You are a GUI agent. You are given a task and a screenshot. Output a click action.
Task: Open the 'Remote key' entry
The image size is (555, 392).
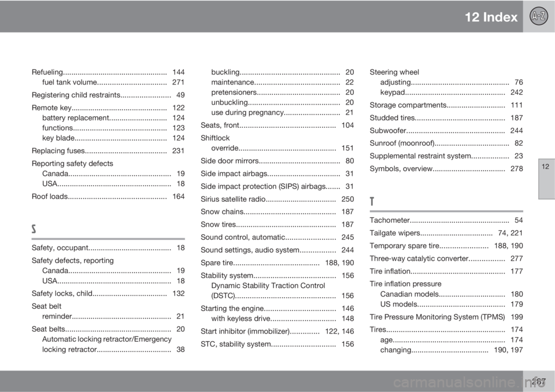click(108, 108)
